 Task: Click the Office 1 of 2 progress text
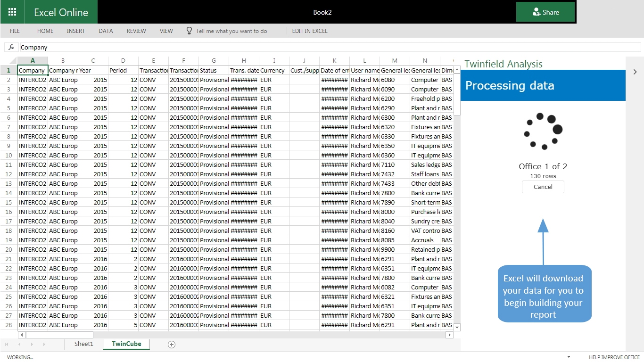[543, 166]
